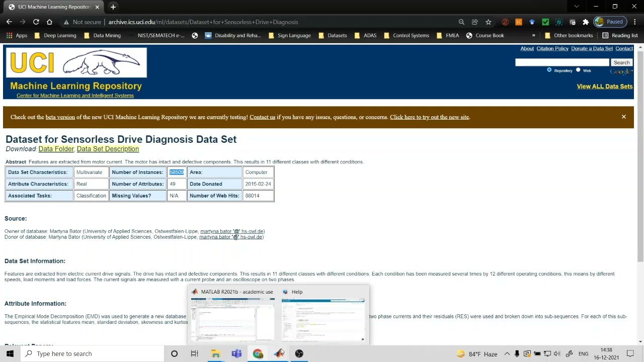Open the Contact link in header

point(624,49)
